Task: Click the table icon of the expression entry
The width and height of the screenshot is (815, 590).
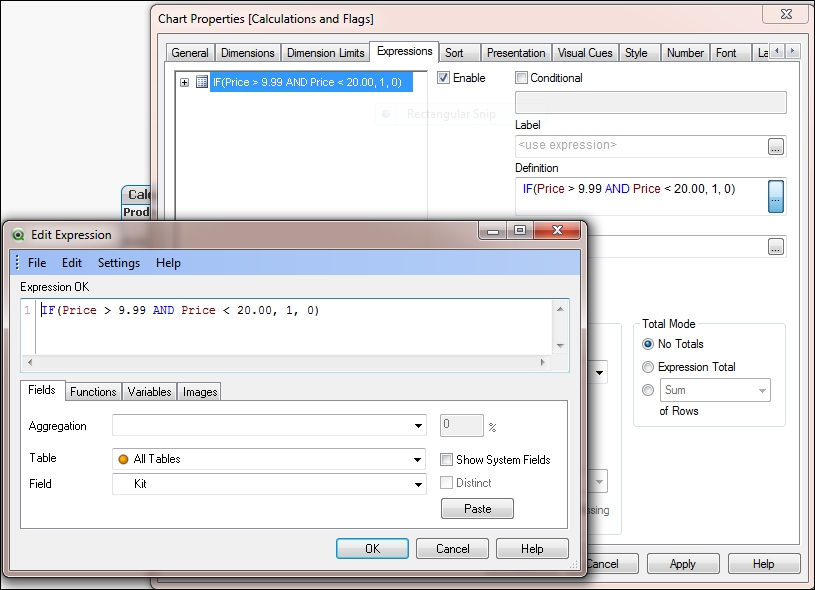Action: (x=202, y=82)
